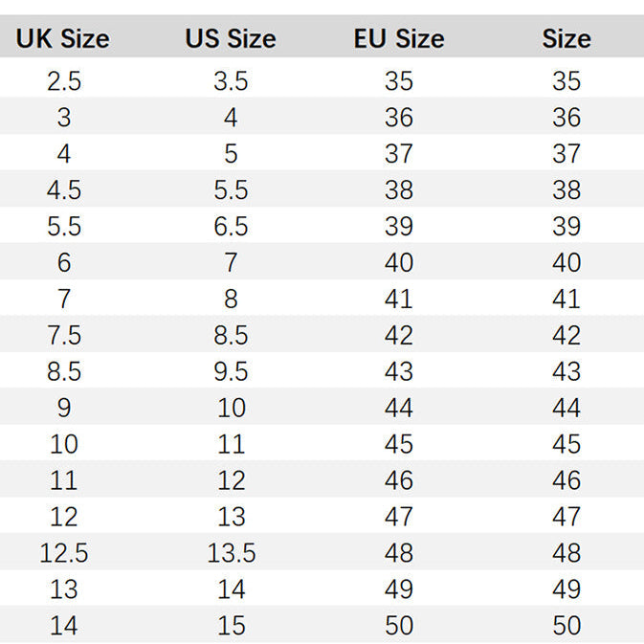Select US size 6.5 cell
Viewport: 644px width, 644px height.
231,226
